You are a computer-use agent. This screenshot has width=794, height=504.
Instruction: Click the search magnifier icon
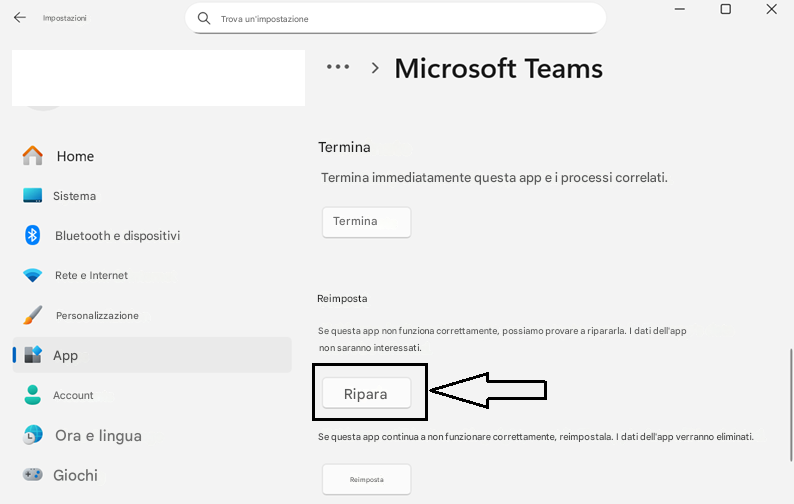click(x=204, y=18)
